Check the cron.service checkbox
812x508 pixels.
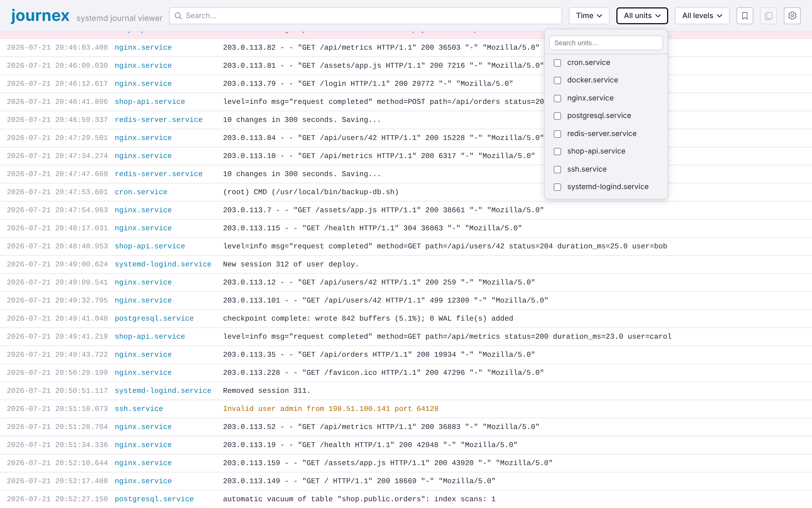coord(557,63)
